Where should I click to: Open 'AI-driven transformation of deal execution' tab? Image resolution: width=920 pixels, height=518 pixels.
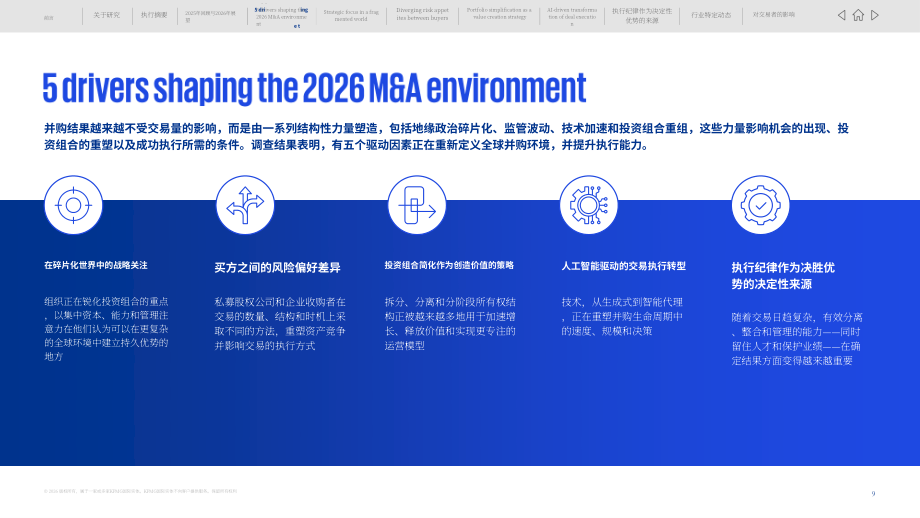(x=572, y=16)
